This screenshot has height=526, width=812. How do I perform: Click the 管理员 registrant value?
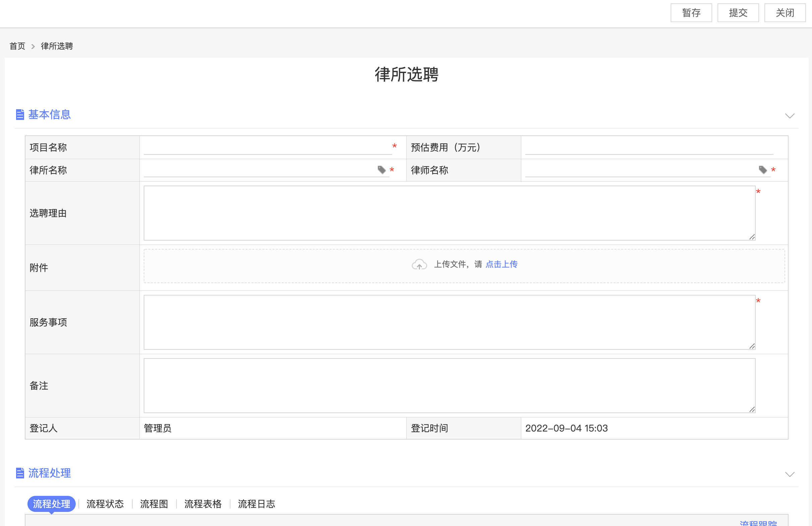point(158,429)
